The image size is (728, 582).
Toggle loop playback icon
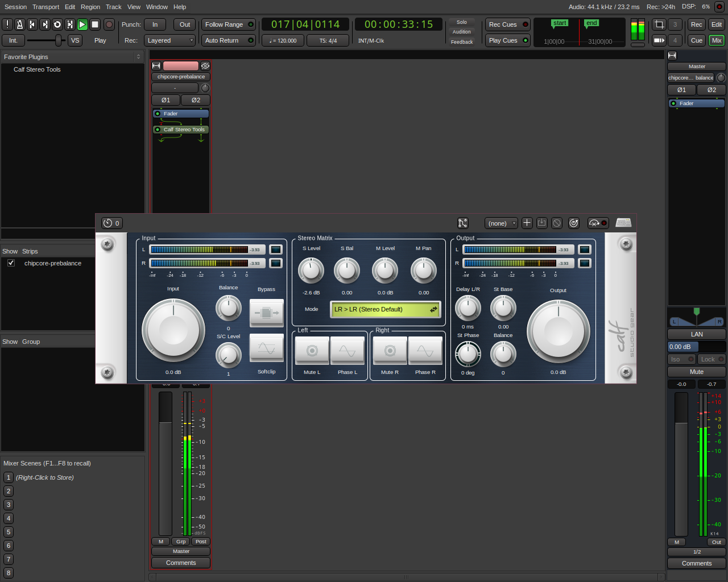[x=57, y=24]
